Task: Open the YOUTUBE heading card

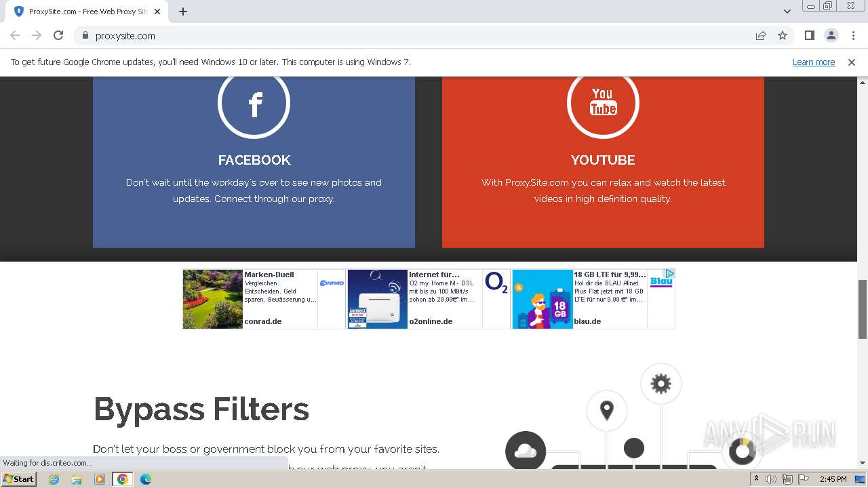Action: 603,160
